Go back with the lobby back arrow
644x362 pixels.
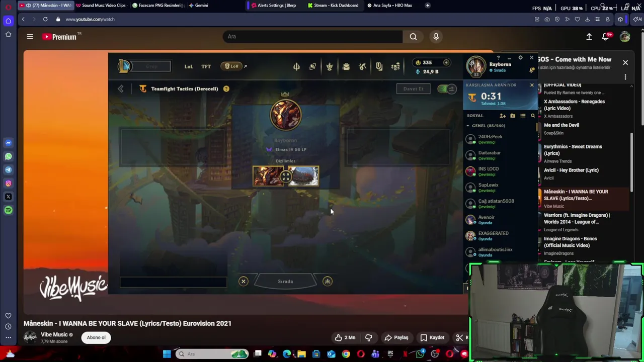(121, 89)
